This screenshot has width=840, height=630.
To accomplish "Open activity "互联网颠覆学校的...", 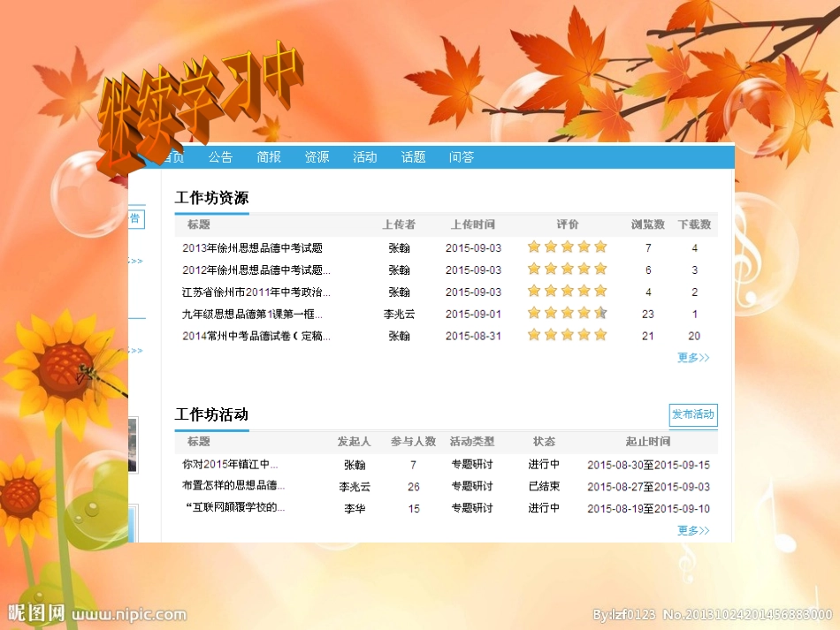I will pyautogui.click(x=234, y=507).
